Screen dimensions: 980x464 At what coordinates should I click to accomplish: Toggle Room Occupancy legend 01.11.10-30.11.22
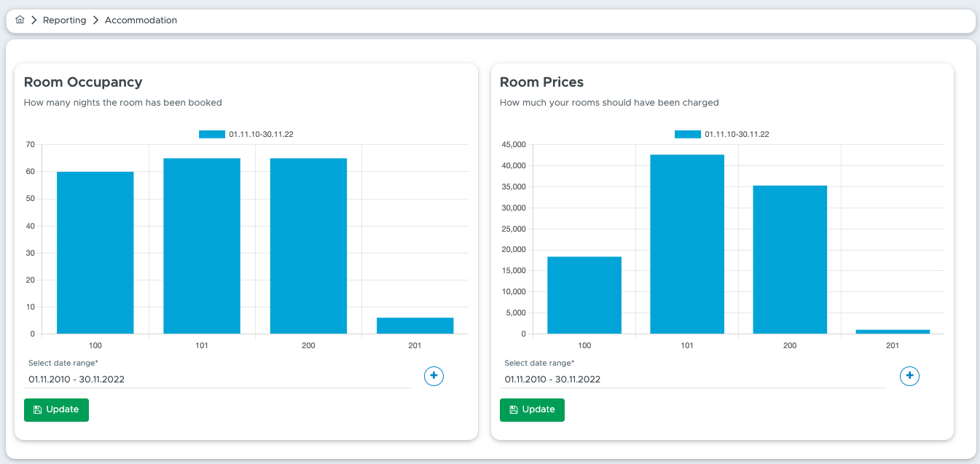pyautogui.click(x=246, y=134)
